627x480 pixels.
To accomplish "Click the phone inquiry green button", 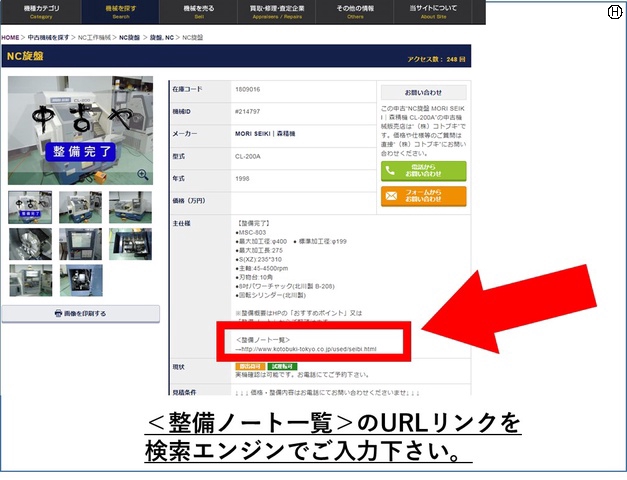I will [423, 171].
